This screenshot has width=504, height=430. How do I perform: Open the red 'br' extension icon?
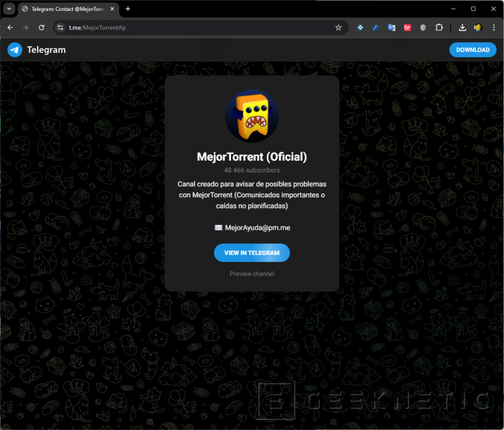pos(407,27)
